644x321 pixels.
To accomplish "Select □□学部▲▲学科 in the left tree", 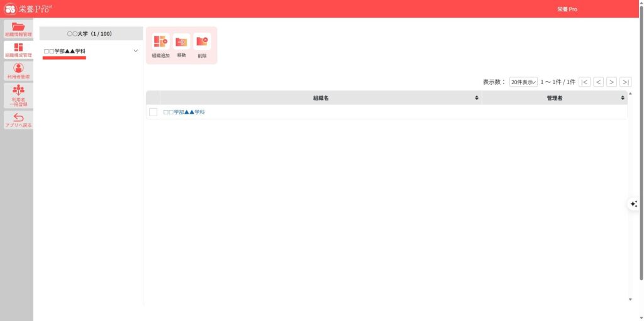I will click(65, 51).
